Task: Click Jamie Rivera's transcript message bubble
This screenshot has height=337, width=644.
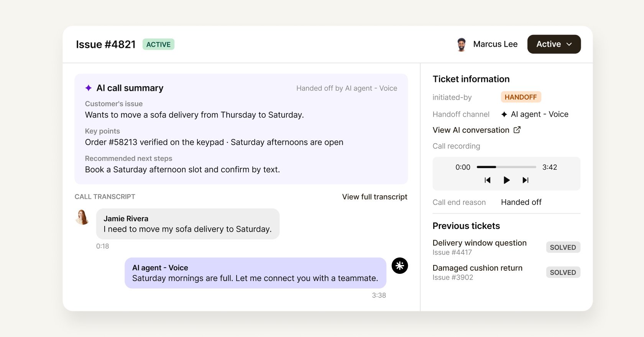Action: [188, 224]
